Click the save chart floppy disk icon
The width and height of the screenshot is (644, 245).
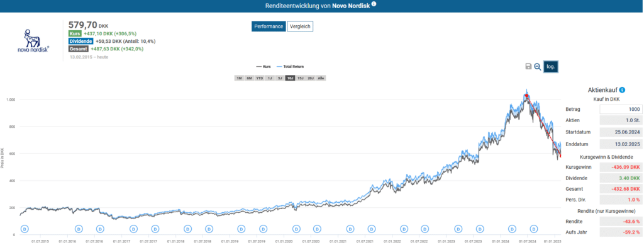(x=528, y=67)
